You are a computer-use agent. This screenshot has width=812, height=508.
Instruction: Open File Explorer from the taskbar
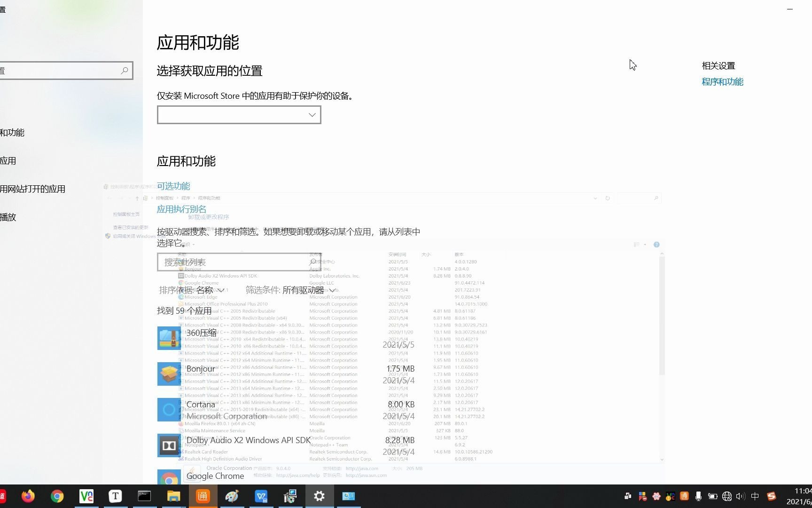click(x=173, y=496)
